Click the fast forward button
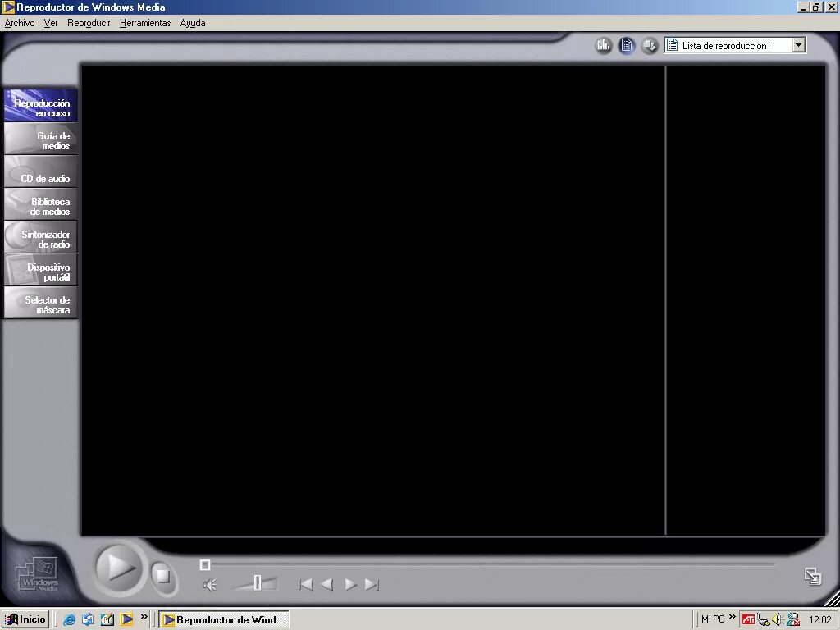 (x=350, y=584)
